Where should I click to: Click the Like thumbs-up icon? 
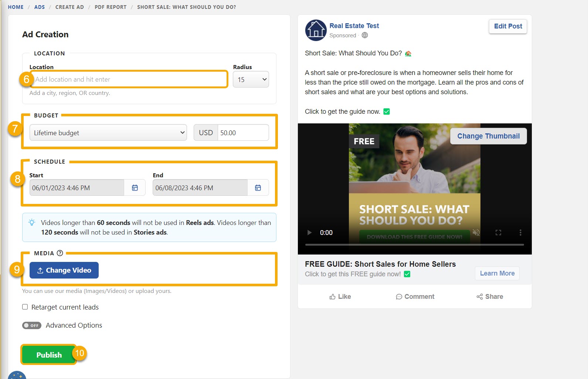333,297
